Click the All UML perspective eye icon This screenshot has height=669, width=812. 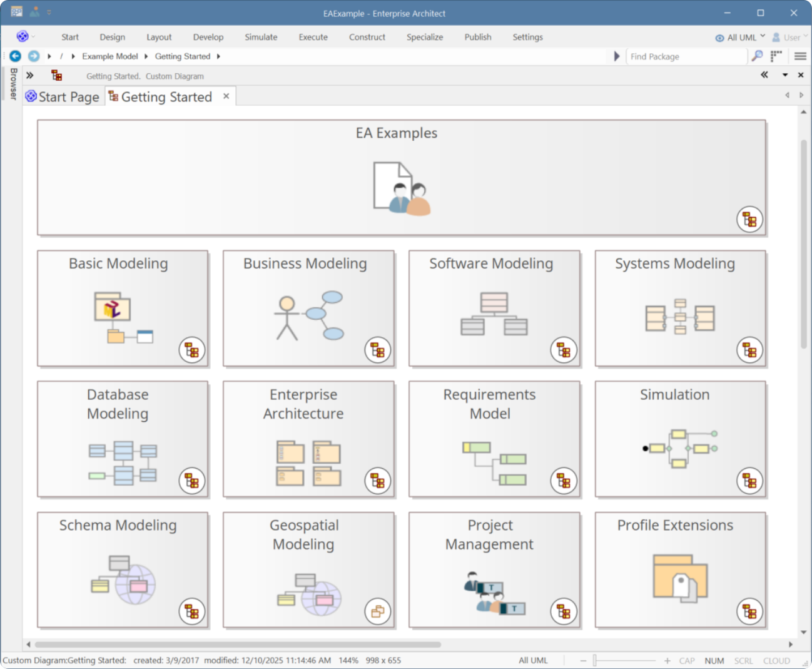coord(720,38)
